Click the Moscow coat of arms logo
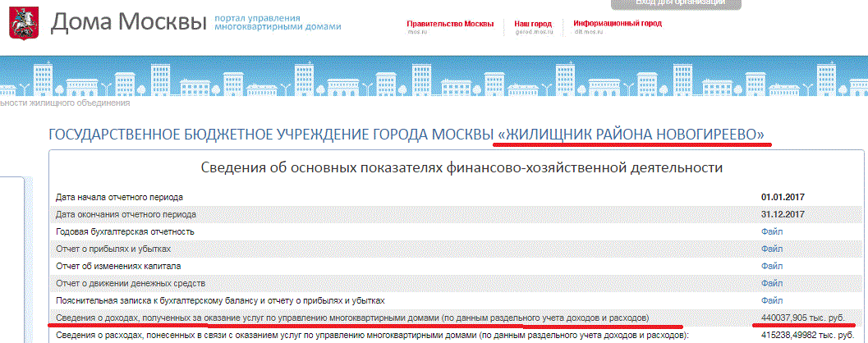 (22, 23)
